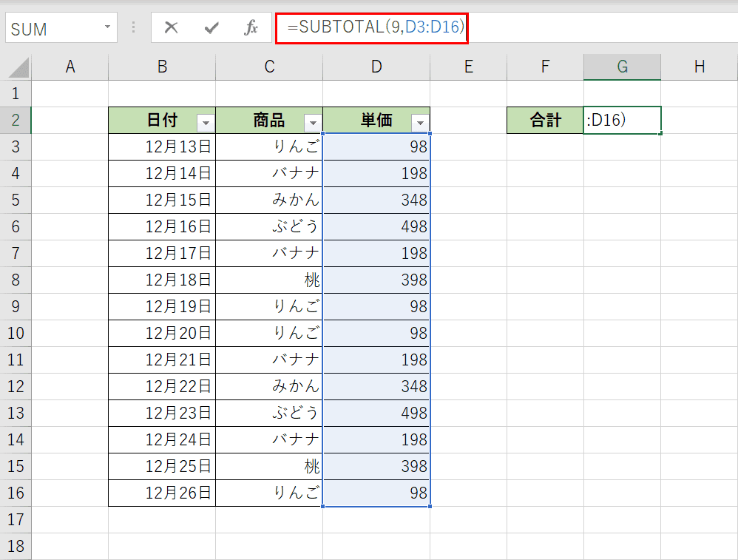Click the date cell 12月21日

162,360
